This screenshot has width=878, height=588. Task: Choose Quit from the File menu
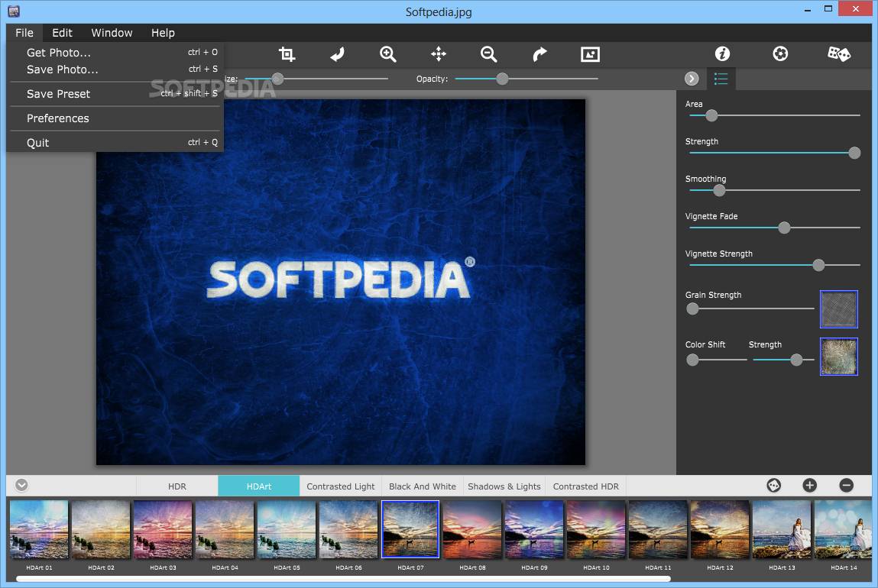(115, 143)
